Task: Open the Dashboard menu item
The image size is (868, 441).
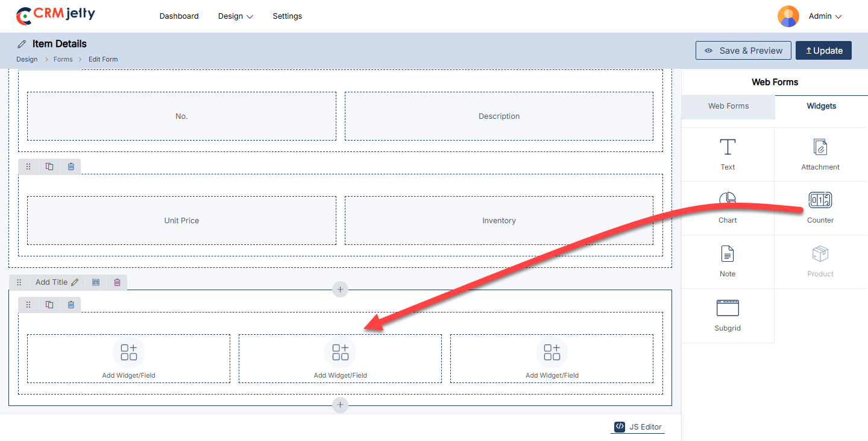Action: pos(179,16)
